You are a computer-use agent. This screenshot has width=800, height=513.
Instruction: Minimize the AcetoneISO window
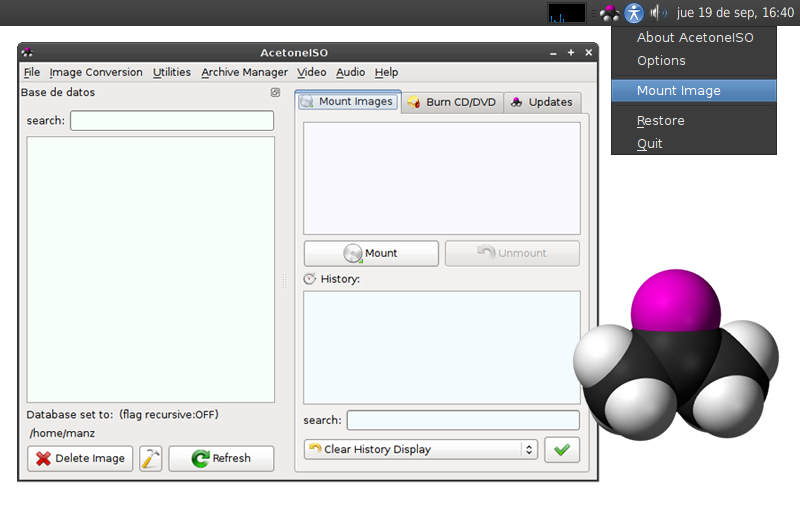(x=553, y=53)
